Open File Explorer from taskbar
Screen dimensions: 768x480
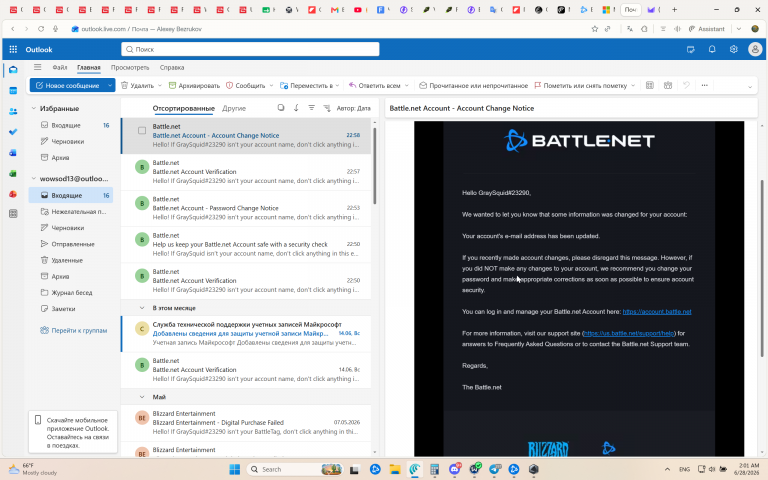pos(395,469)
